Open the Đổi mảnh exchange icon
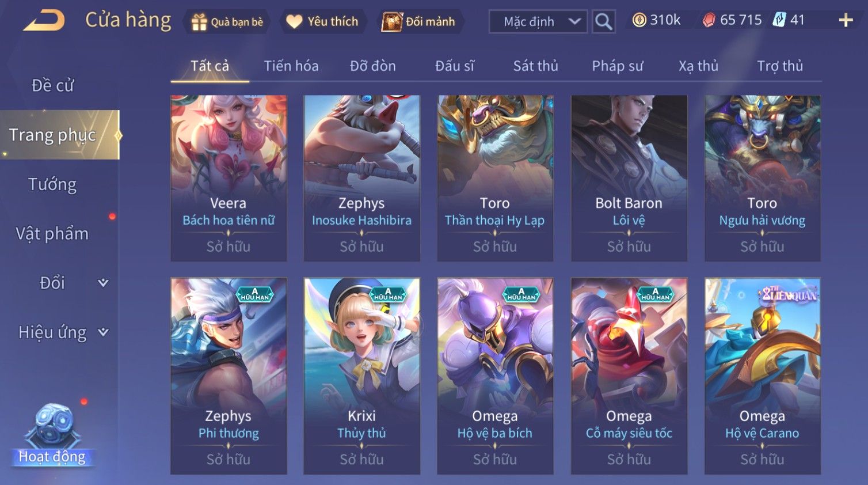 tap(392, 22)
